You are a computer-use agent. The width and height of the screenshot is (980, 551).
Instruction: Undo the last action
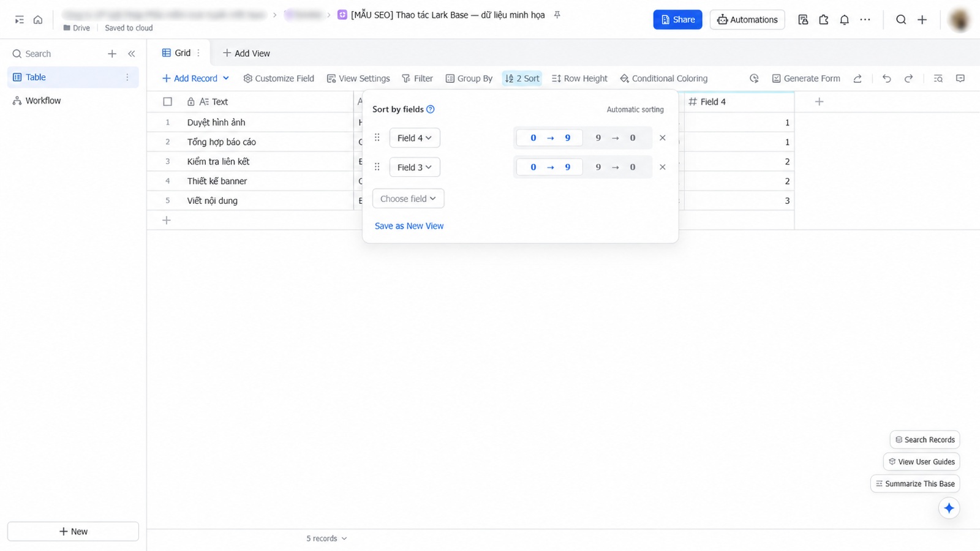pyautogui.click(x=886, y=78)
